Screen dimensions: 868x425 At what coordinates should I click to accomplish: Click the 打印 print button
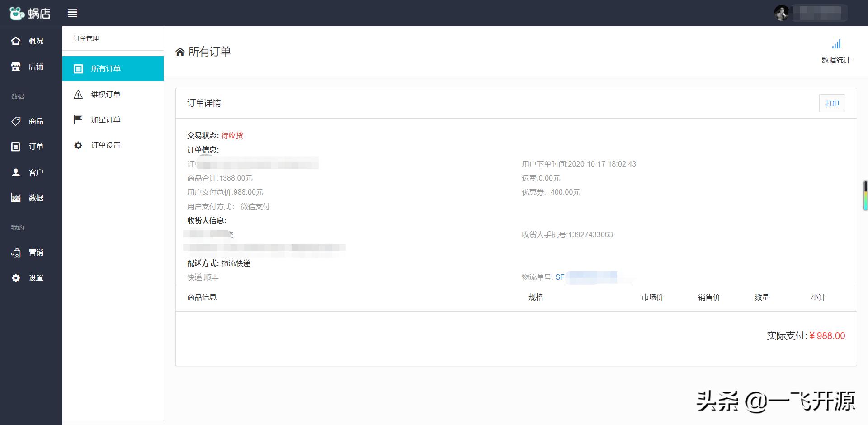pyautogui.click(x=832, y=103)
